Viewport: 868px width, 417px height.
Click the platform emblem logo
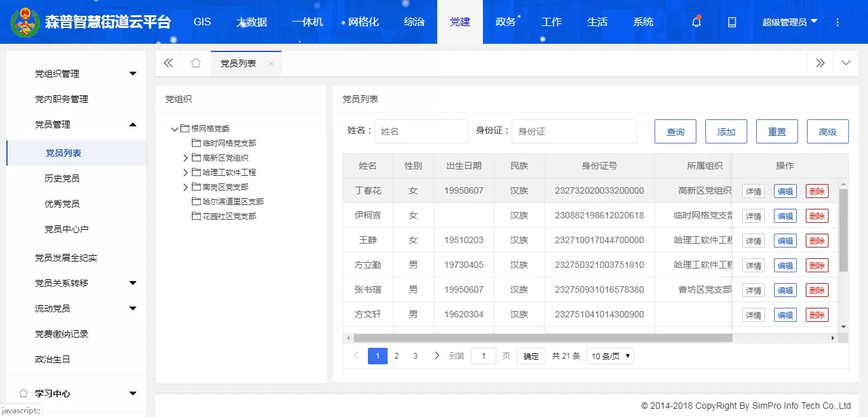tap(24, 22)
